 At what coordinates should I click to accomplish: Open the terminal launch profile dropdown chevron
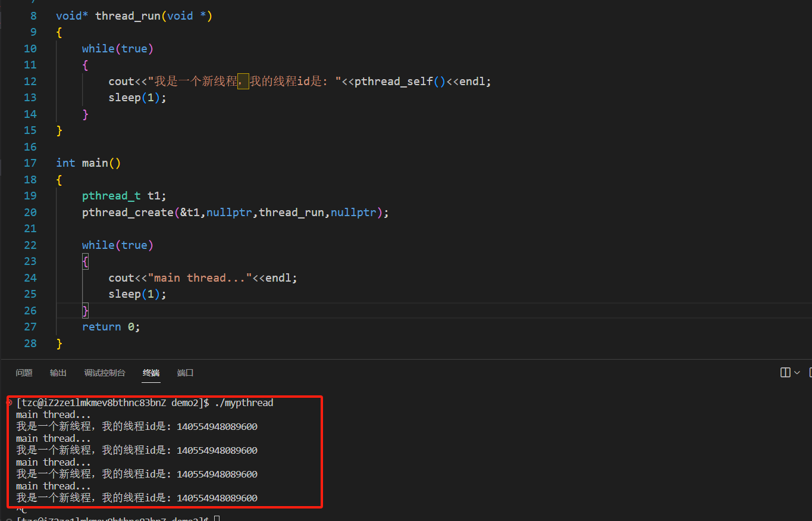pos(797,373)
